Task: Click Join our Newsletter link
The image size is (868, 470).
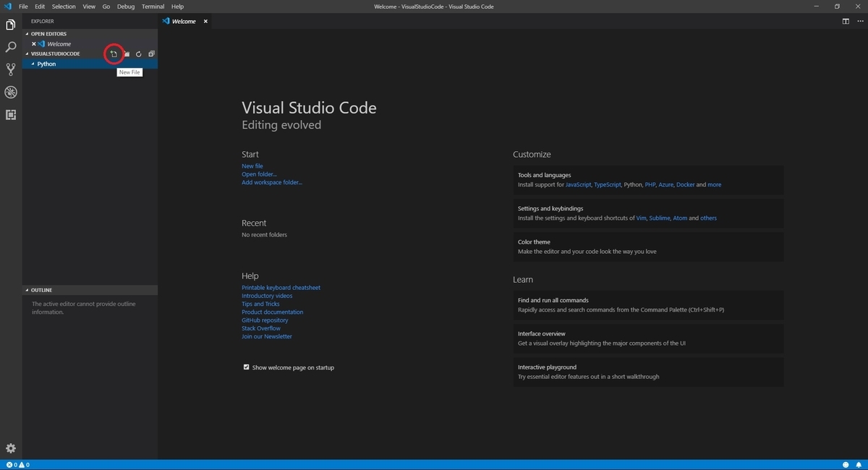Action: point(267,336)
